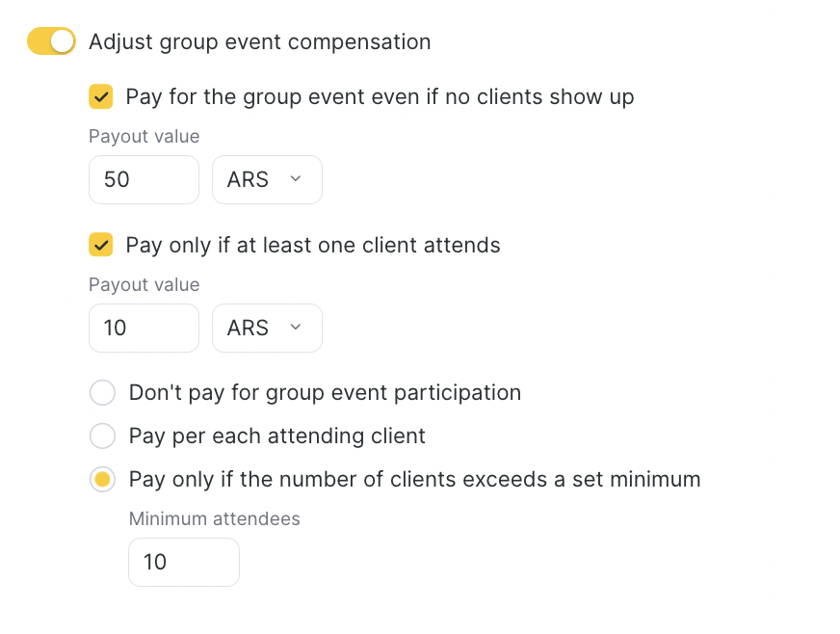Click the label text Pay for the group event even if no clients show up

coord(380,97)
